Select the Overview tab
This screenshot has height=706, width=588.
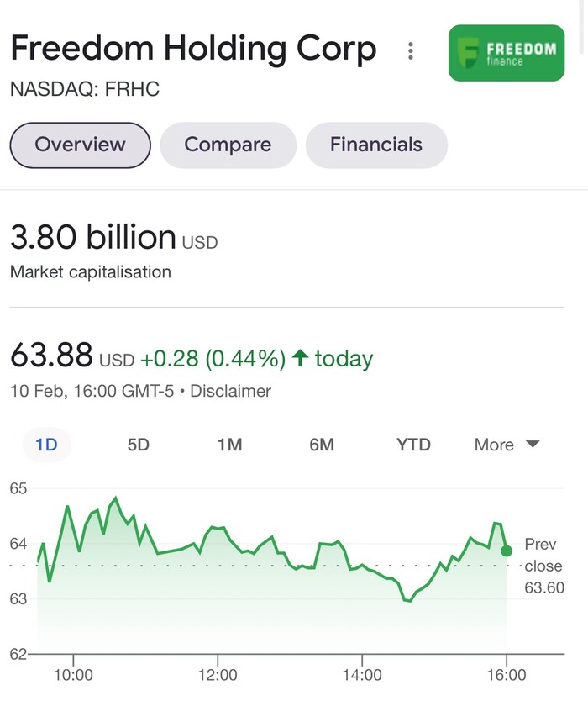pyautogui.click(x=80, y=145)
